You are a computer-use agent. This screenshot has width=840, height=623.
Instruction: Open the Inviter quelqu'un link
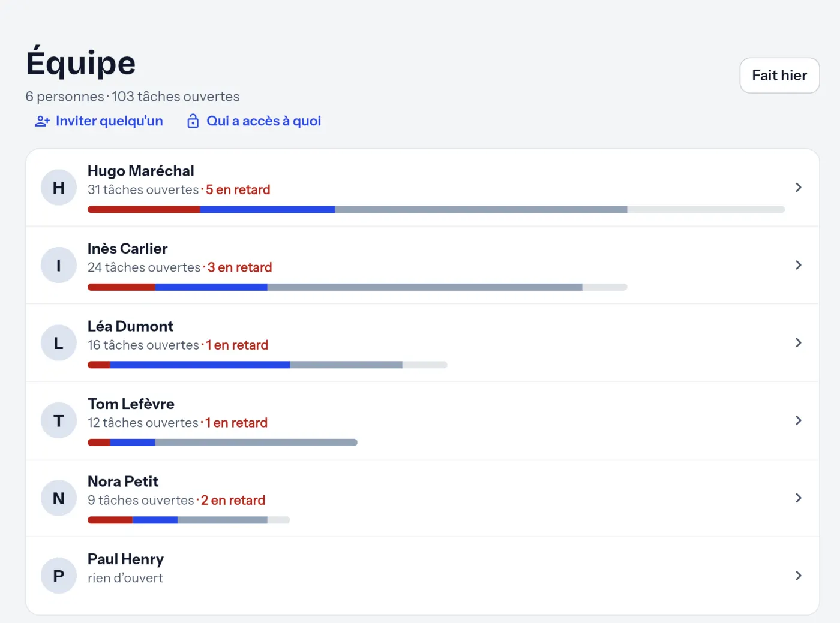point(99,121)
